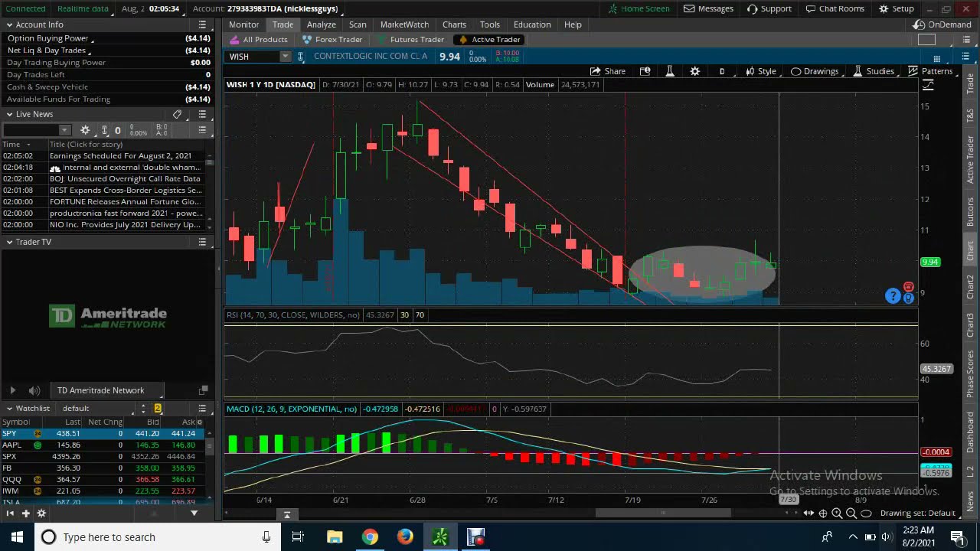Open the Drawings menu
Image resolution: width=980 pixels, height=551 pixels.
click(815, 71)
